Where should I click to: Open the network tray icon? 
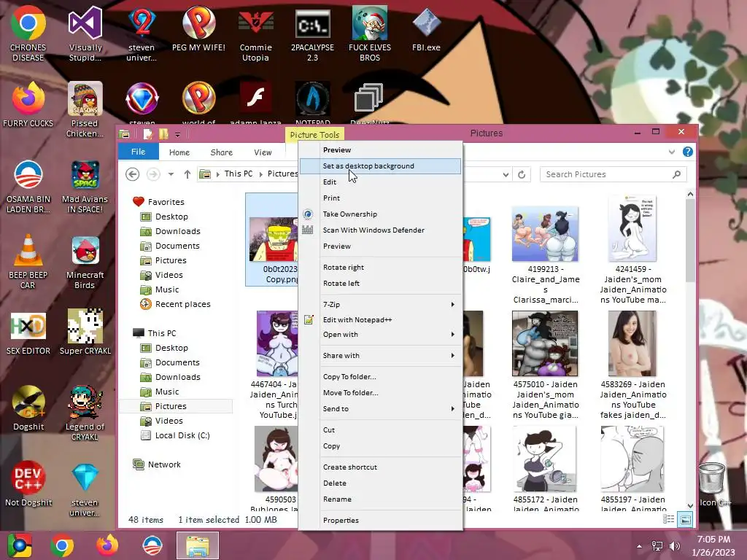point(657,546)
